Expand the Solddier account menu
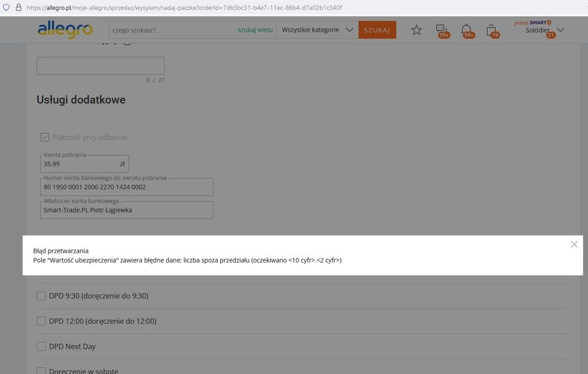The width and height of the screenshot is (588, 374). pos(545,30)
